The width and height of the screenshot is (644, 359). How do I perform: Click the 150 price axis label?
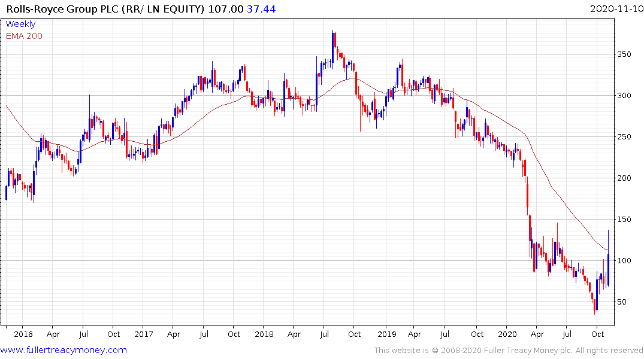tap(624, 220)
